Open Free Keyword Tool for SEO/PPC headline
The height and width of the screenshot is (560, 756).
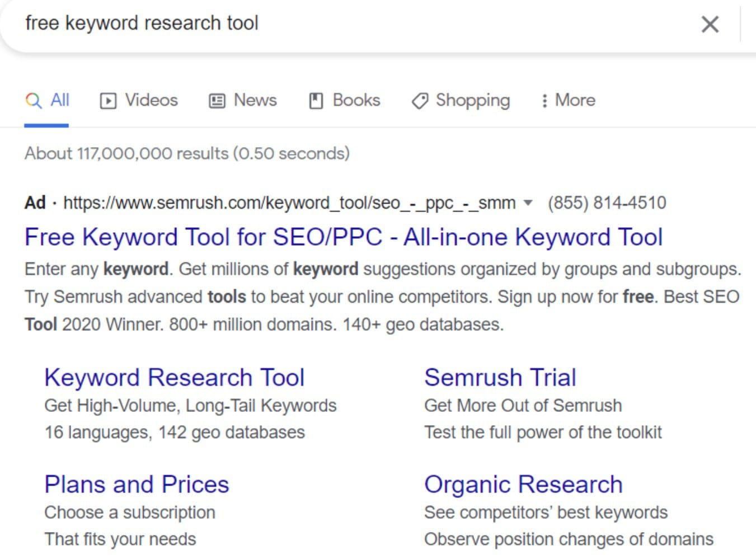click(x=344, y=237)
